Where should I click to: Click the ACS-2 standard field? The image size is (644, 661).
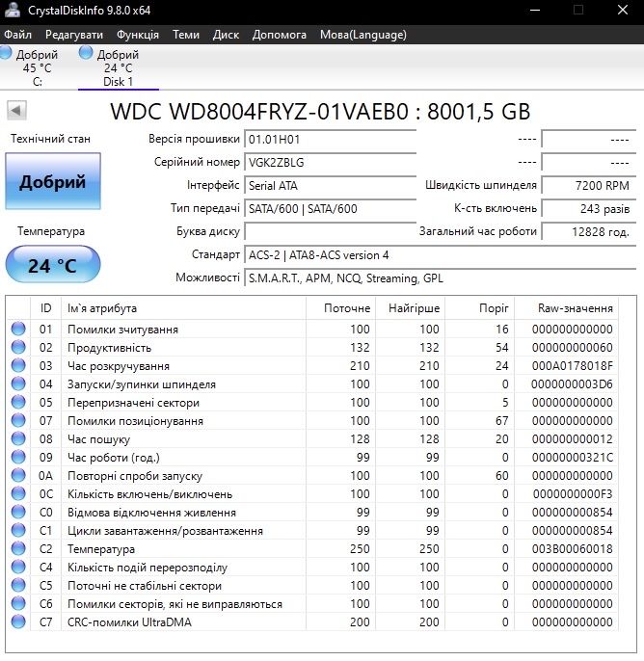pos(440,254)
